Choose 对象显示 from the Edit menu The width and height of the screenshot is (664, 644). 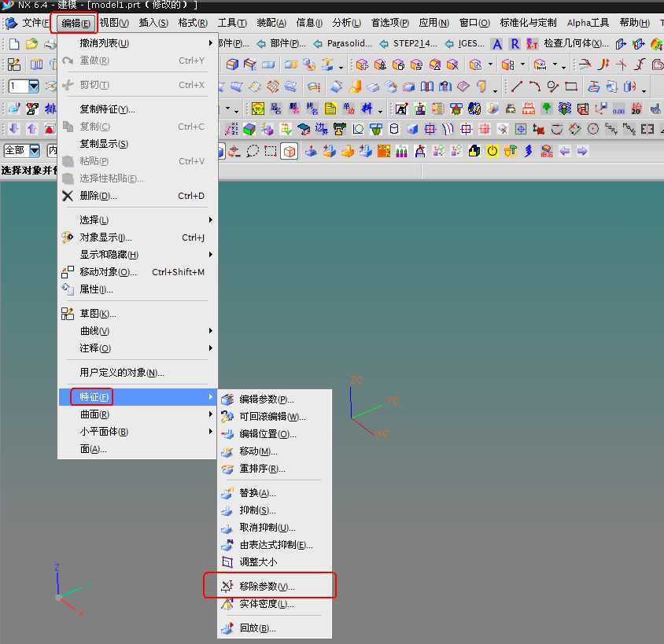click(x=138, y=237)
